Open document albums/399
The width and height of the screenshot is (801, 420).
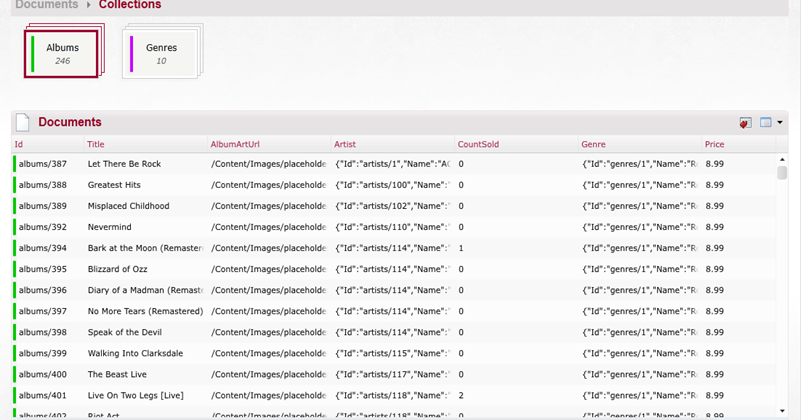click(x=43, y=353)
